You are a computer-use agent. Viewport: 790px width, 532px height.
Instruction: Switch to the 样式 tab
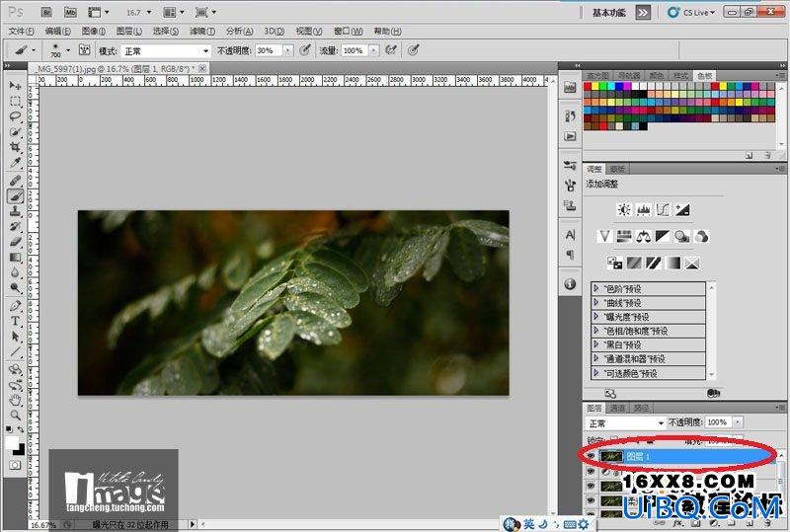pyautogui.click(x=680, y=76)
